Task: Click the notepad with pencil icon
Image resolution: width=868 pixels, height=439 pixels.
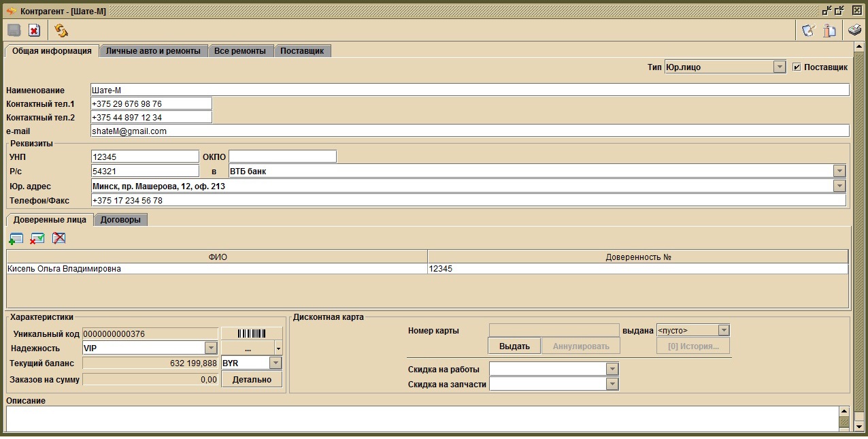Action: (x=808, y=30)
